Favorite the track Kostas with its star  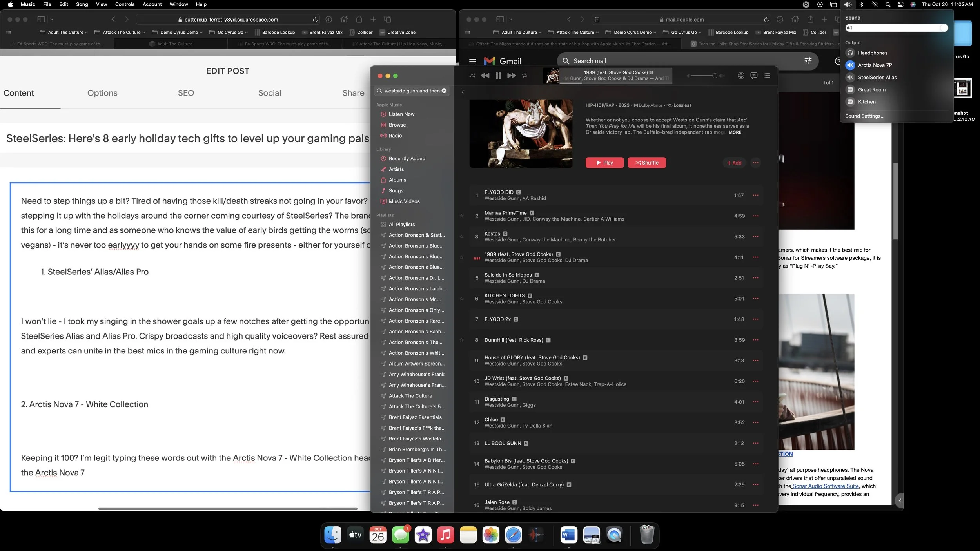[462, 237]
